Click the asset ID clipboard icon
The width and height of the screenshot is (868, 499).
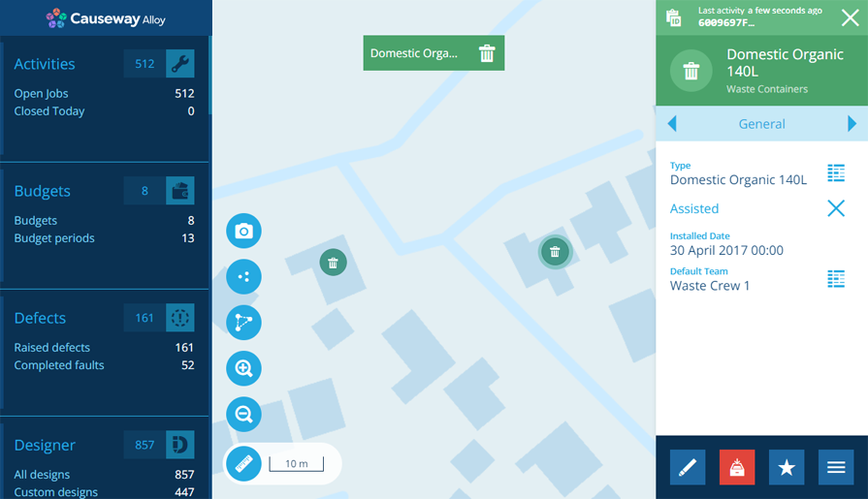coord(674,17)
